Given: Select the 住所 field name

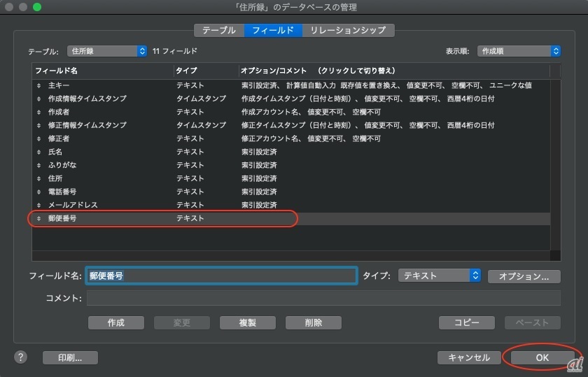Looking at the screenshot, I should (55, 179).
